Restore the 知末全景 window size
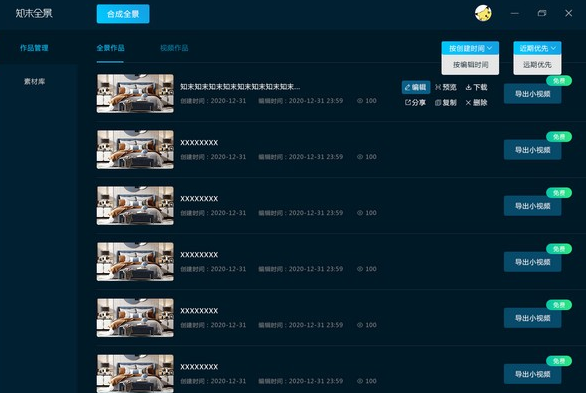 click(542, 13)
